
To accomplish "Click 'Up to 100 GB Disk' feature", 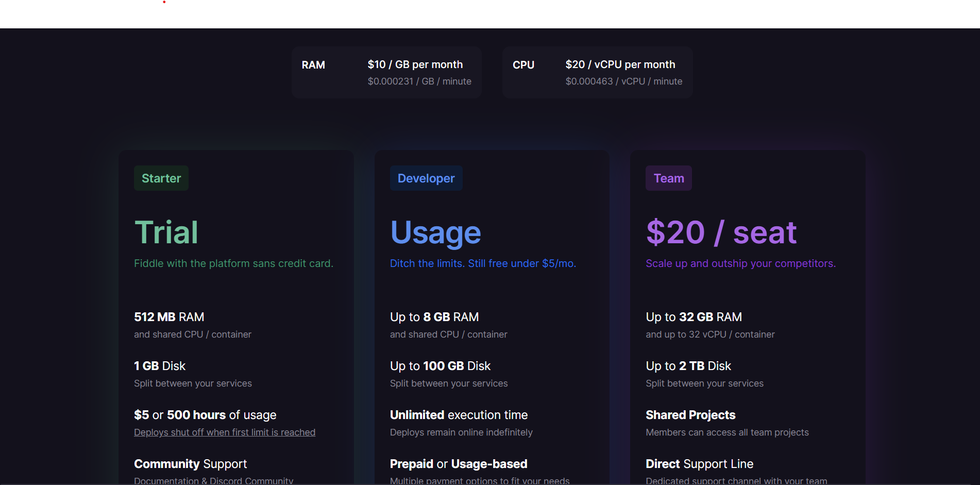I will click(x=440, y=366).
